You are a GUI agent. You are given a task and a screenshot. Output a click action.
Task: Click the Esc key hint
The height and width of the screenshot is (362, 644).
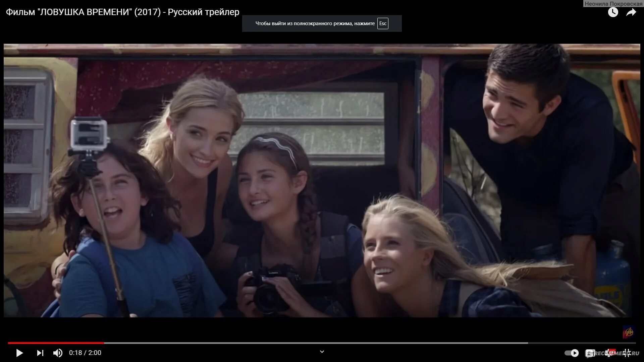[383, 23]
